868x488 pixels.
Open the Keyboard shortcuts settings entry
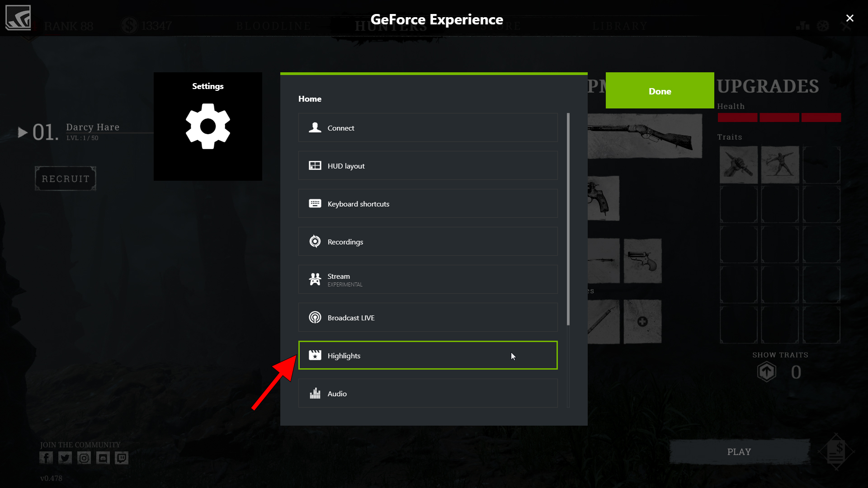(427, 204)
